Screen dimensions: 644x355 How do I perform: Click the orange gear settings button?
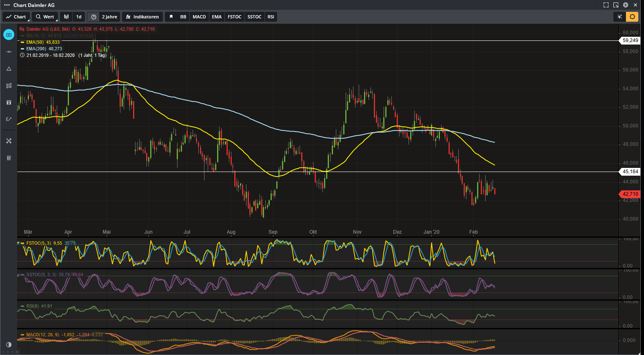(632, 17)
